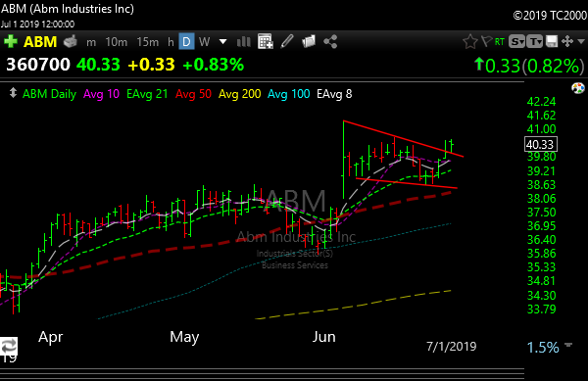Open the notes pages icon
This screenshot has height=381, width=588.
click(x=309, y=41)
